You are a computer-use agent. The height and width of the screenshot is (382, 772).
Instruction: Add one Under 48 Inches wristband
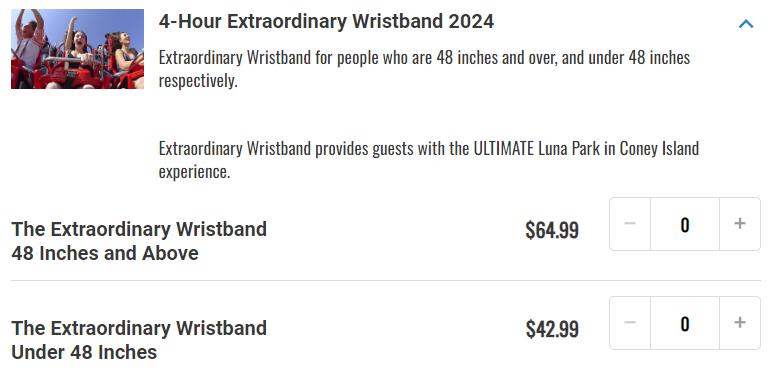tap(740, 323)
